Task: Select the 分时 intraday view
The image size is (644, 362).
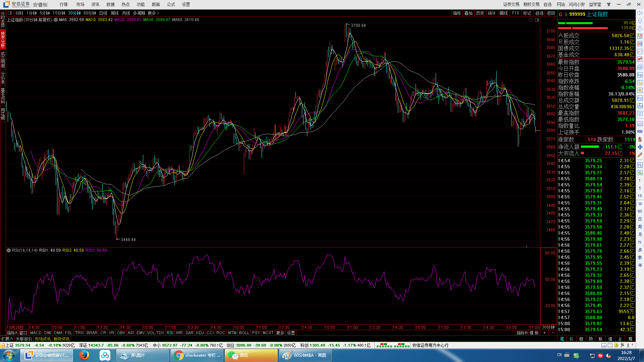Action: 19,13
